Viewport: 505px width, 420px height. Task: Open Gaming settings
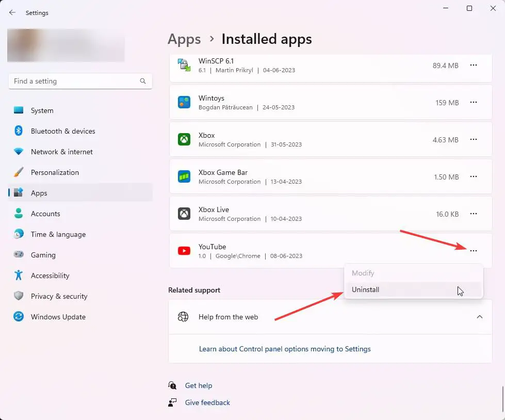[x=43, y=255]
